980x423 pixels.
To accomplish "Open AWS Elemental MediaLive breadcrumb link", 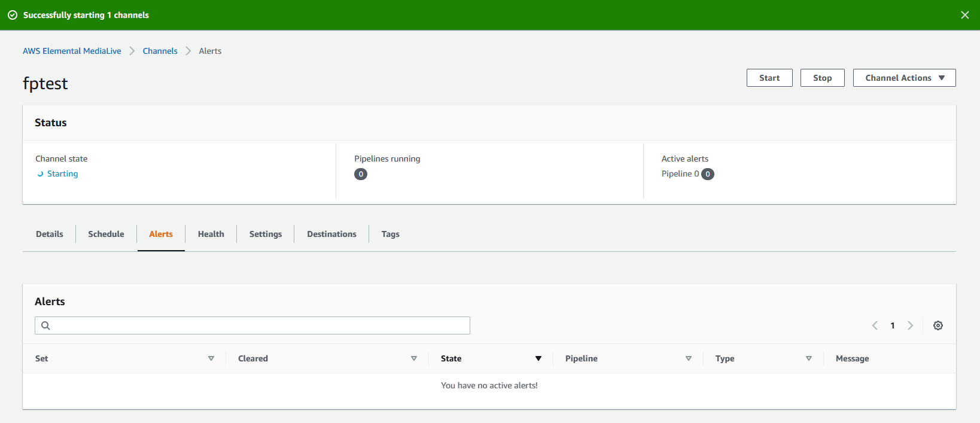I will click(72, 51).
